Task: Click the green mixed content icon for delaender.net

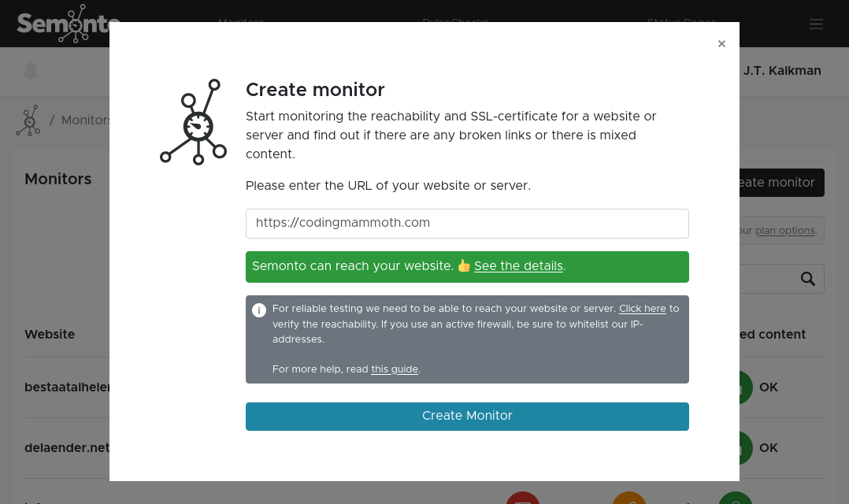Action: (745, 448)
